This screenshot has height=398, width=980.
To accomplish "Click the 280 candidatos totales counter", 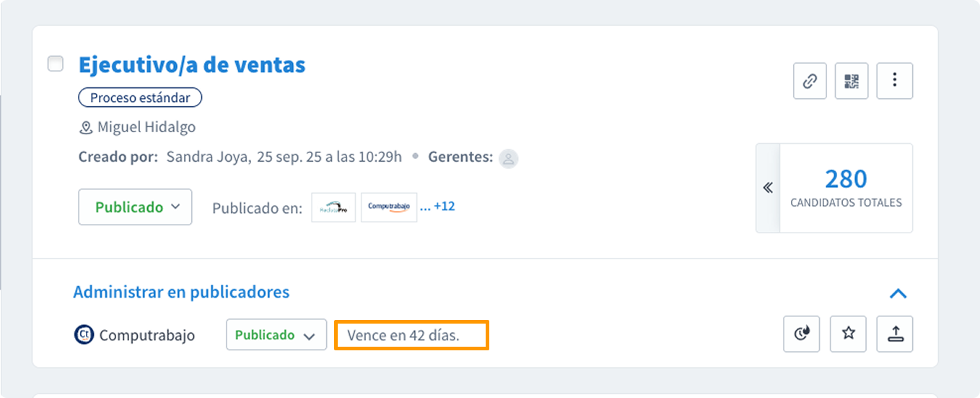I will point(846,188).
